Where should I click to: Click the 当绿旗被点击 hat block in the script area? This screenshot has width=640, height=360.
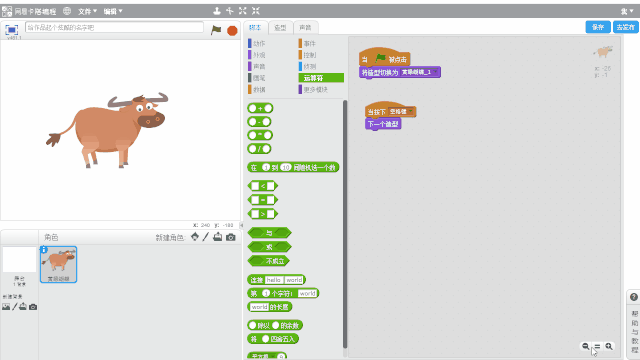(x=384, y=58)
